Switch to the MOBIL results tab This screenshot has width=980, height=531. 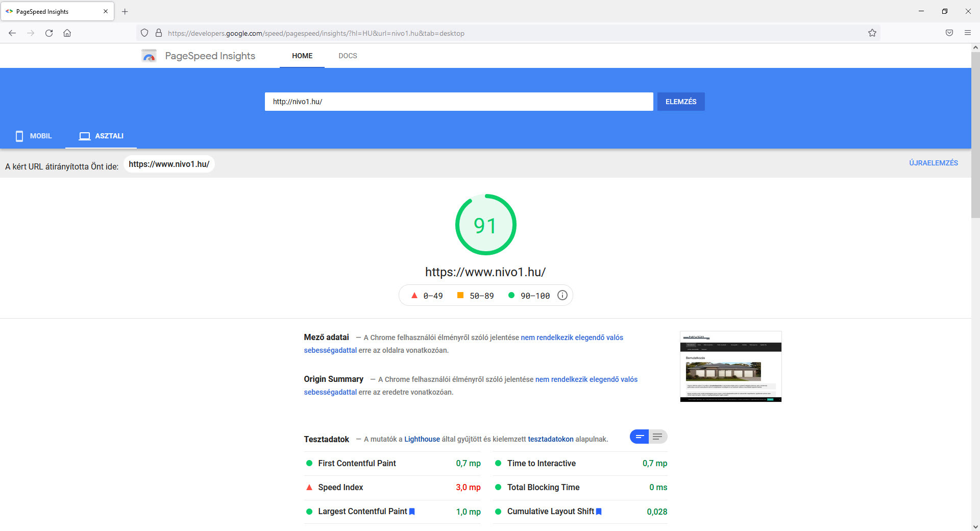pos(34,136)
